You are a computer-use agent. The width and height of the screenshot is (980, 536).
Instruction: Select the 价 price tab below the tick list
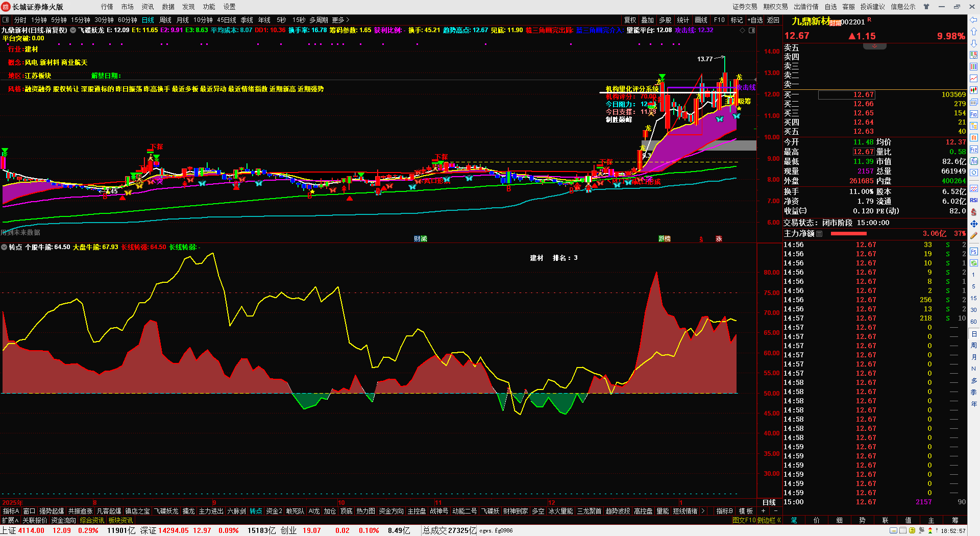coord(817,520)
